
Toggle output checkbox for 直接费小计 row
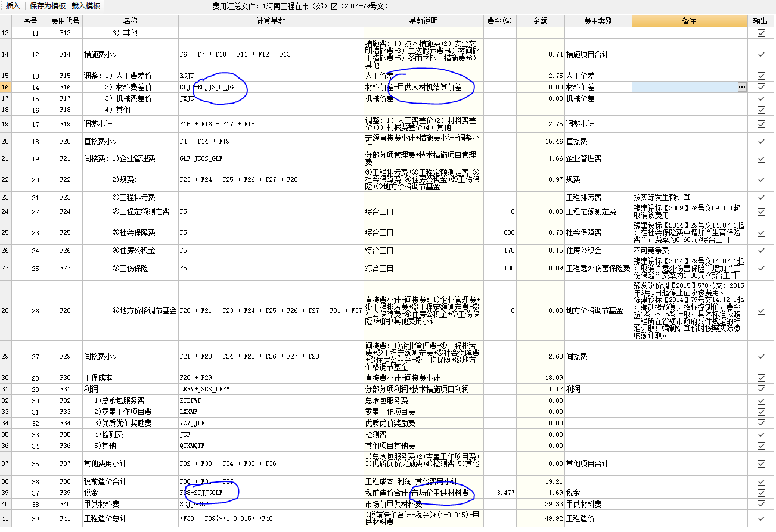[x=761, y=141]
